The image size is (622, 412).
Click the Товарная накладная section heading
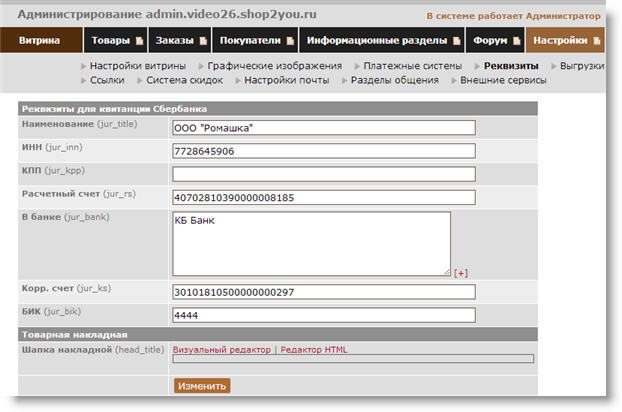tap(74, 335)
